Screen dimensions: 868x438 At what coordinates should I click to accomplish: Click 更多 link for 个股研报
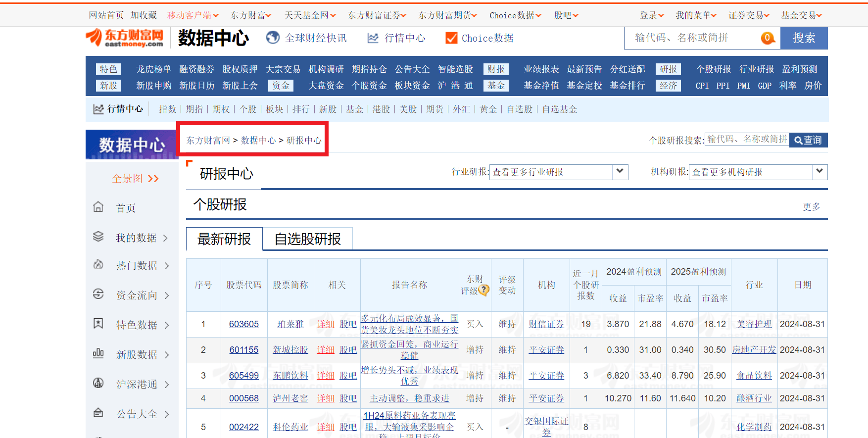tap(812, 207)
